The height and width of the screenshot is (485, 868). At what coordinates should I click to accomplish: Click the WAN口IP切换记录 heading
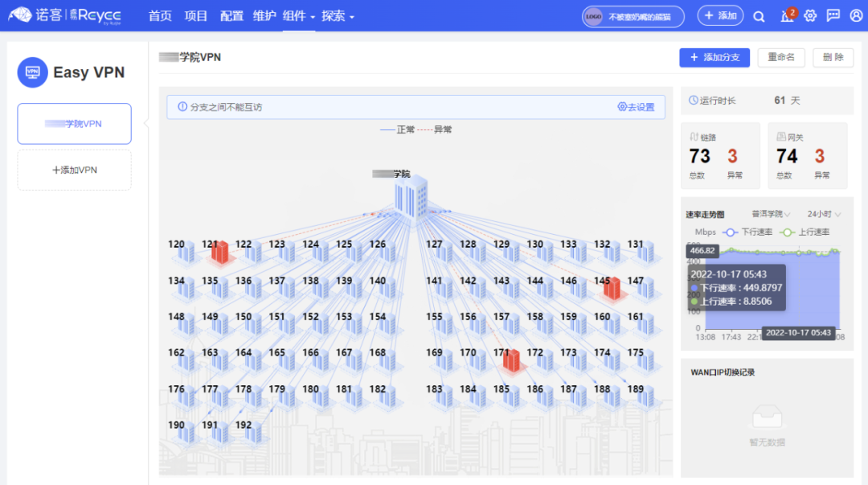(x=723, y=372)
